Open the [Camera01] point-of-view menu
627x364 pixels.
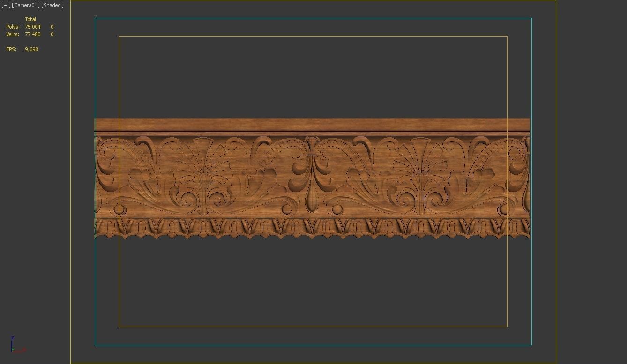(26, 6)
